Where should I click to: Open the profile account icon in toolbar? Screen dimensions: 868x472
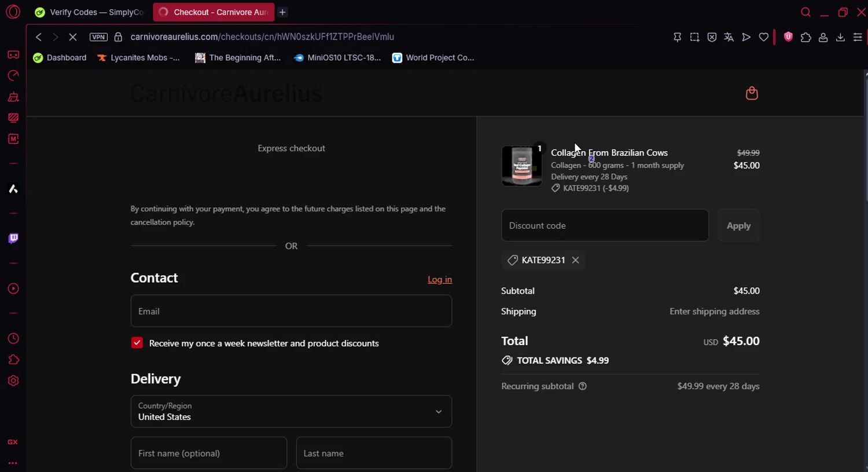(x=823, y=37)
